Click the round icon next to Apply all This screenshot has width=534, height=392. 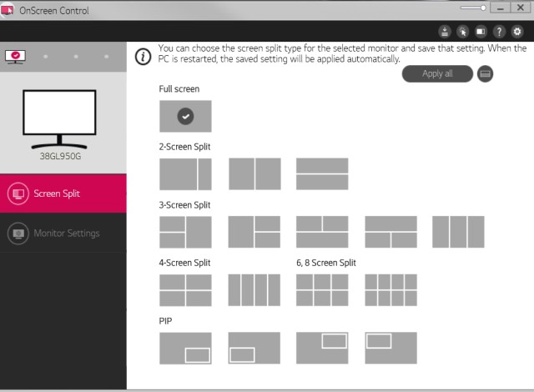(x=485, y=74)
